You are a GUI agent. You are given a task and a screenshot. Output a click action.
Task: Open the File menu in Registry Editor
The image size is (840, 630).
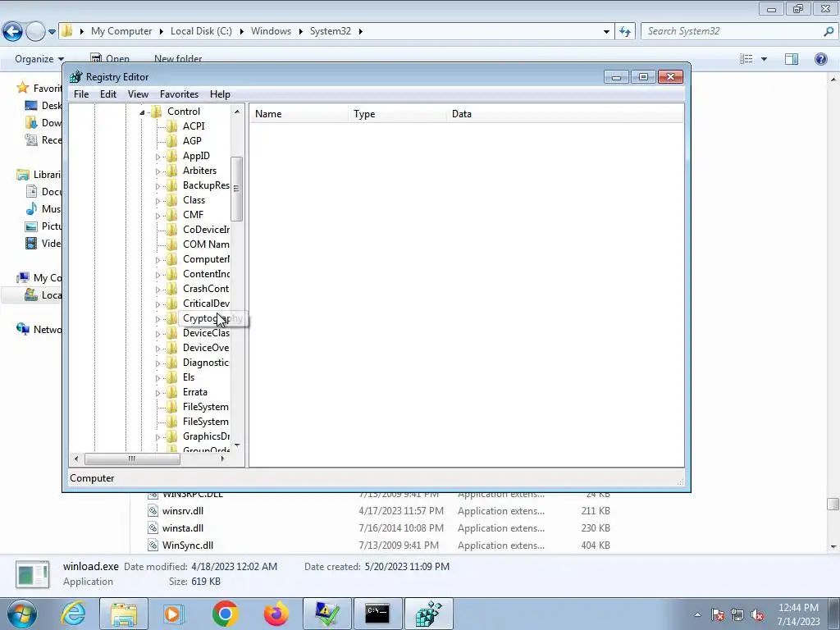[81, 94]
